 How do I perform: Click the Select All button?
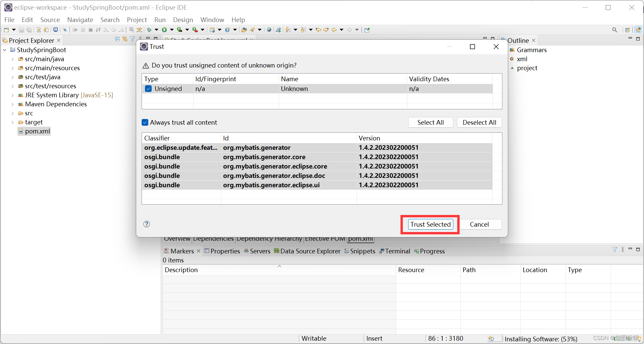click(x=431, y=122)
